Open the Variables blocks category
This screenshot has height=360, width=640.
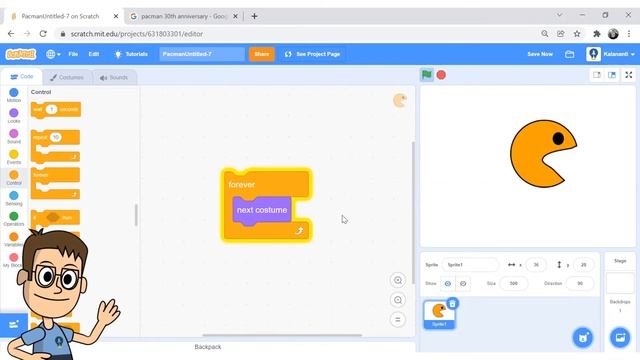point(13,240)
